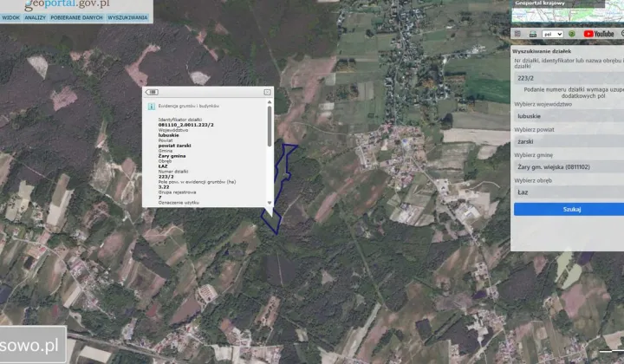Click the info popup vertical scrollbar thumb

(270, 127)
